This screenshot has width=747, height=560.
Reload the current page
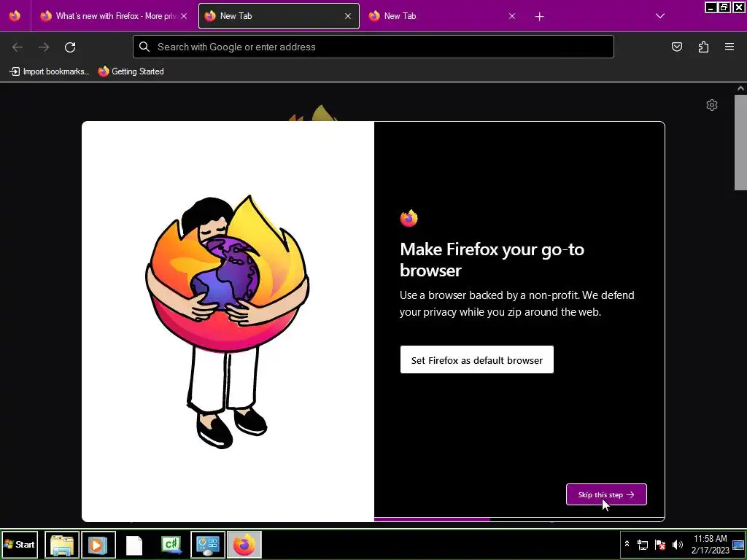[x=70, y=47]
